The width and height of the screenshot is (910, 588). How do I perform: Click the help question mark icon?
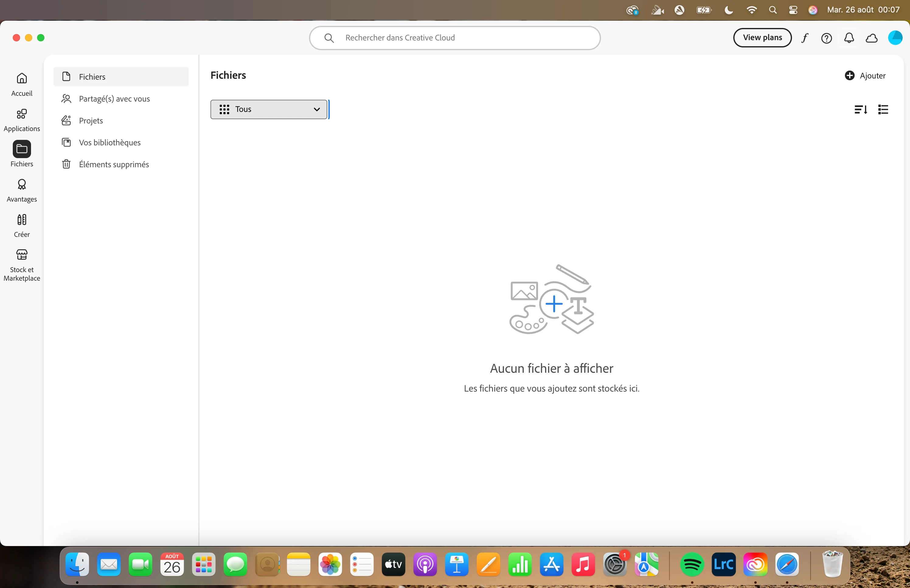(826, 38)
